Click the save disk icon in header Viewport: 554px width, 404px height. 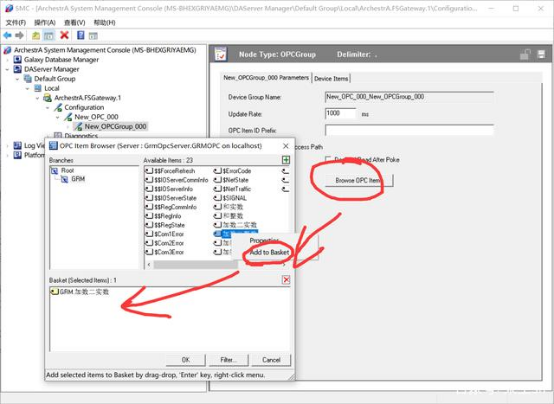541,54
